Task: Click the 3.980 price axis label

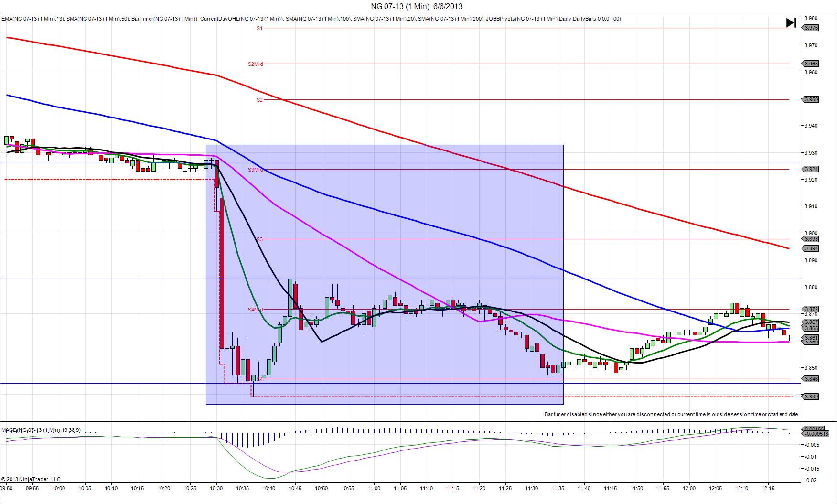Action: 811,19
